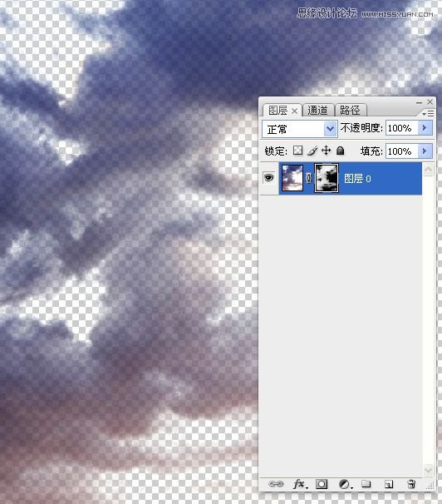Click the layers list scroll down arrow
The height and width of the screenshot is (504, 442).
click(x=428, y=470)
